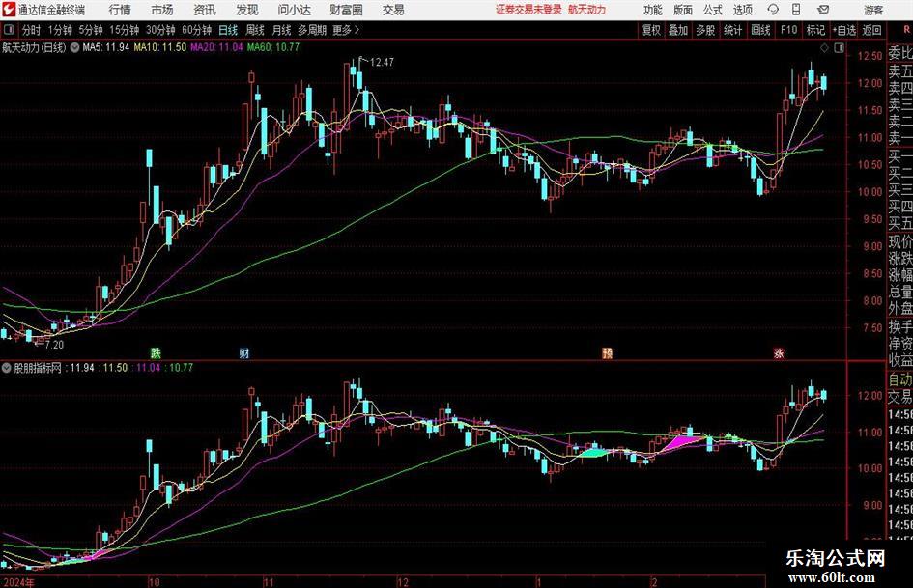
Task: Click the 统计 toolbar button
Action: click(x=732, y=30)
